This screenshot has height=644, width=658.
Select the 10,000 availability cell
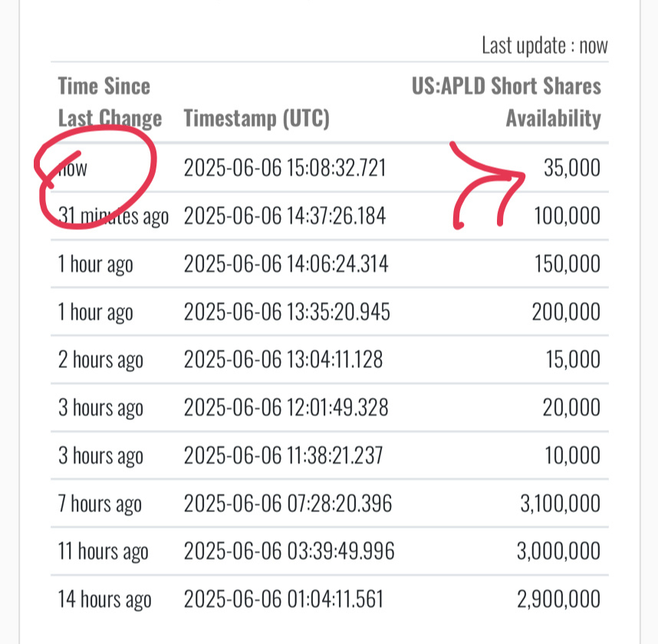(x=572, y=455)
